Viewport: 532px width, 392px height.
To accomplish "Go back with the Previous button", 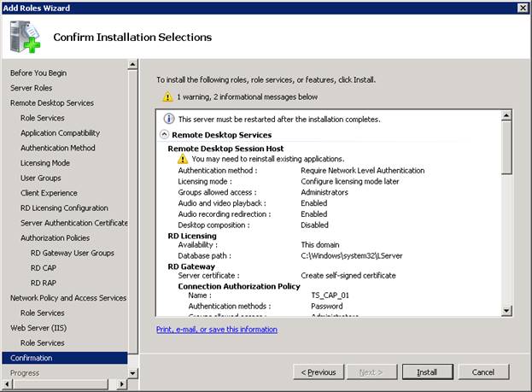I will click(315, 372).
